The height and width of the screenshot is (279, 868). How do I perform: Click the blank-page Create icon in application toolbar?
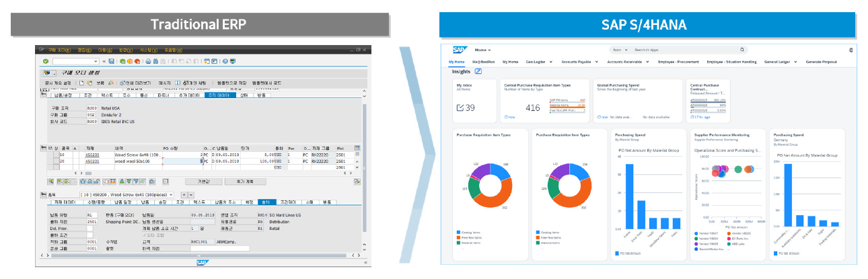(81, 83)
